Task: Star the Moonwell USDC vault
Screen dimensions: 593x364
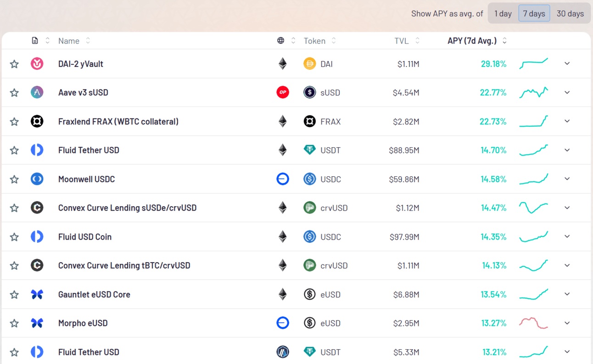Action: click(14, 179)
